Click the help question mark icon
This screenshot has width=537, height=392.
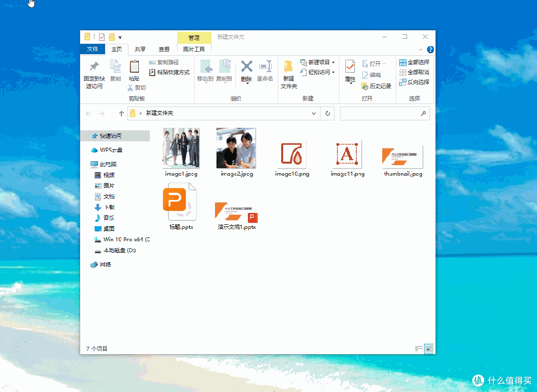(x=430, y=50)
